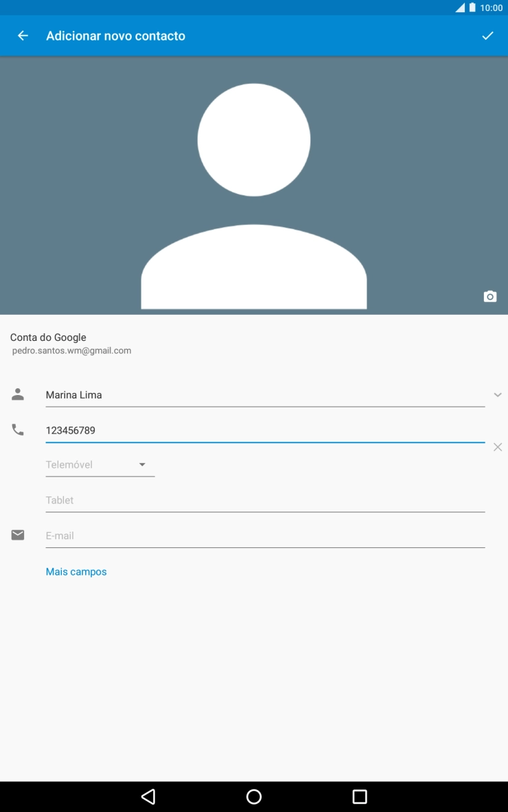Focus the E-mail input field
Screen dimensions: 508x812
[x=265, y=536]
